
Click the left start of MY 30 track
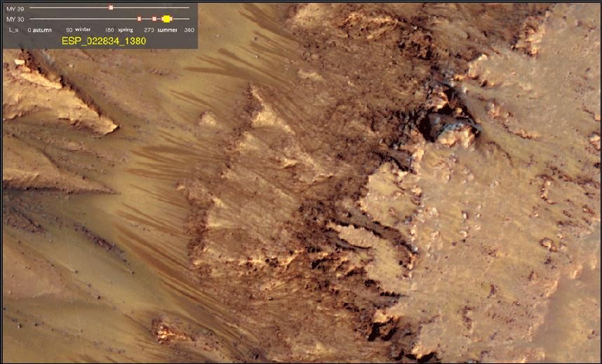tap(32, 19)
